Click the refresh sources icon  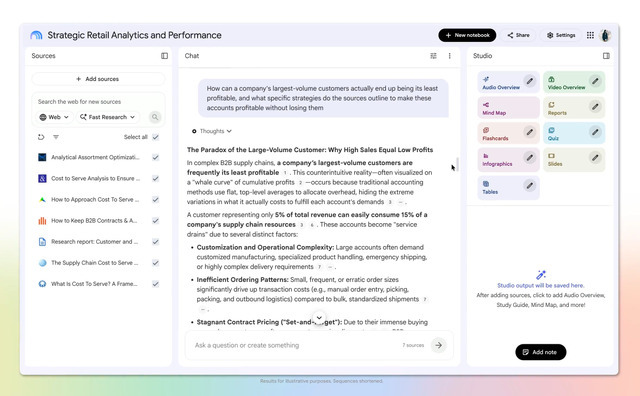coord(41,137)
